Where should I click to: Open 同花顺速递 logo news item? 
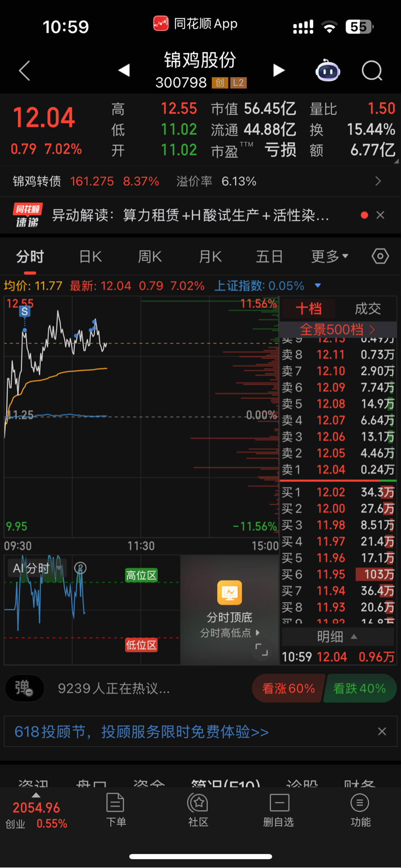pyautogui.click(x=28, y=216)
